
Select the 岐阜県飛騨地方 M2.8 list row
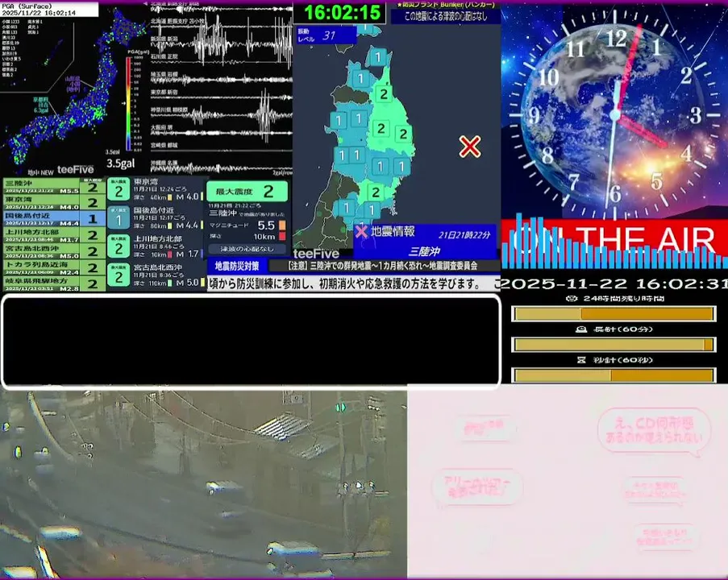(x=54, y=284)
